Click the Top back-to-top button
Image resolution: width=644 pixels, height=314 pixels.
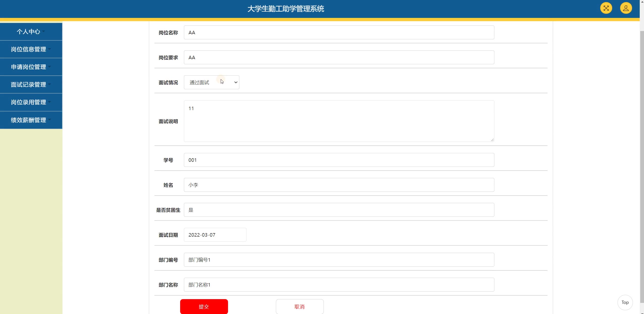625,302
